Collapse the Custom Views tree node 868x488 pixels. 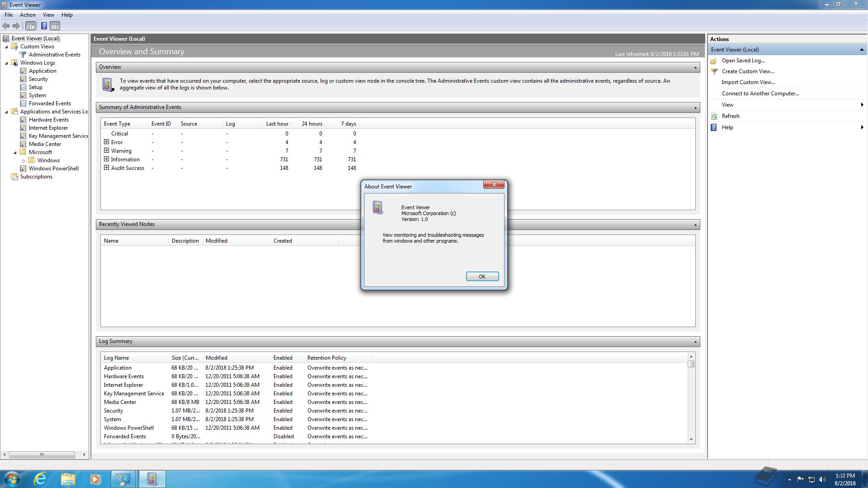tap(6, 47)
